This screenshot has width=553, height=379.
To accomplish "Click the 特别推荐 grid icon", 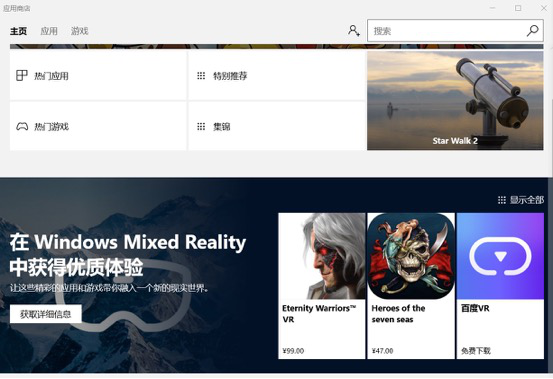I will click(x=201, y=76).
